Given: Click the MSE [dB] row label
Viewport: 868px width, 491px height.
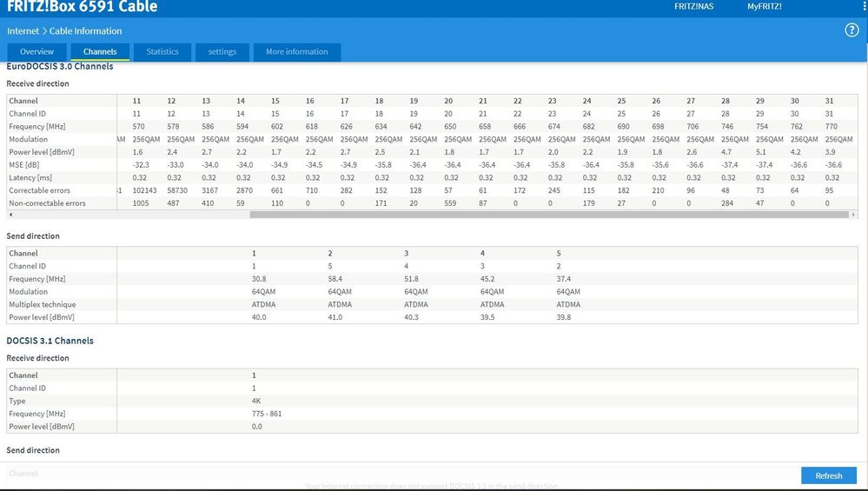Looking at the screenshot, I should (x=23, y=165).
